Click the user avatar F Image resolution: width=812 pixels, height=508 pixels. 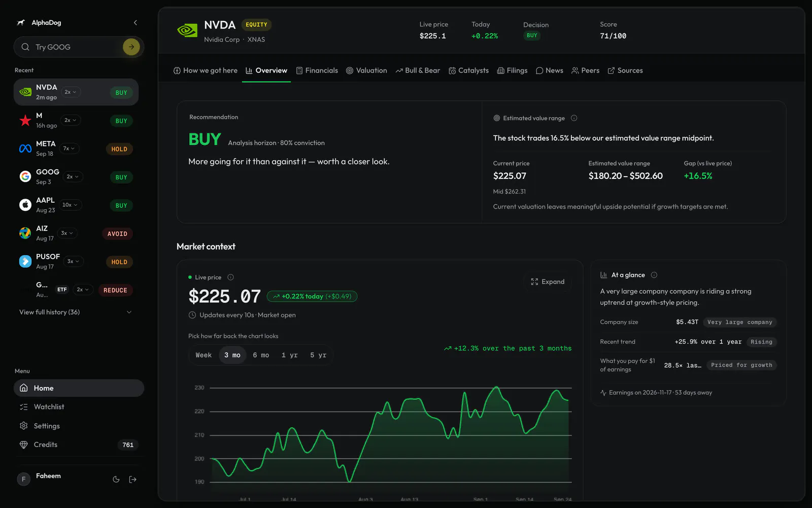click(x=23, y=479)
